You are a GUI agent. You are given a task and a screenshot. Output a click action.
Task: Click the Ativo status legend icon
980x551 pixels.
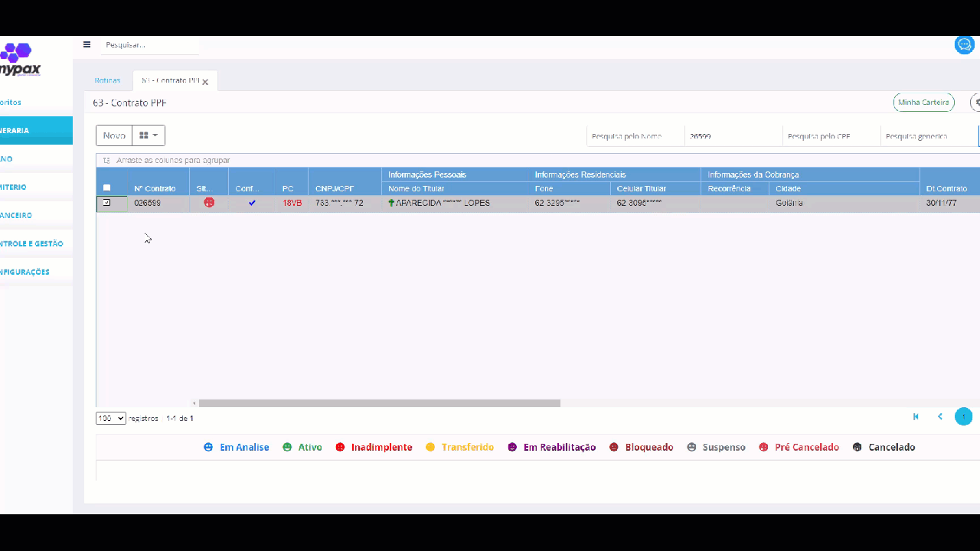(x=287, y=447)
